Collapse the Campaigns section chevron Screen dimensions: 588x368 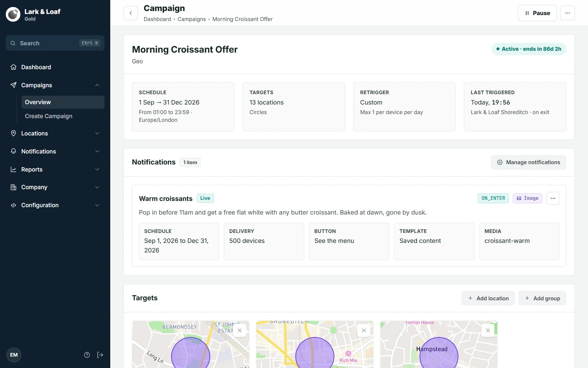point(97,85)
